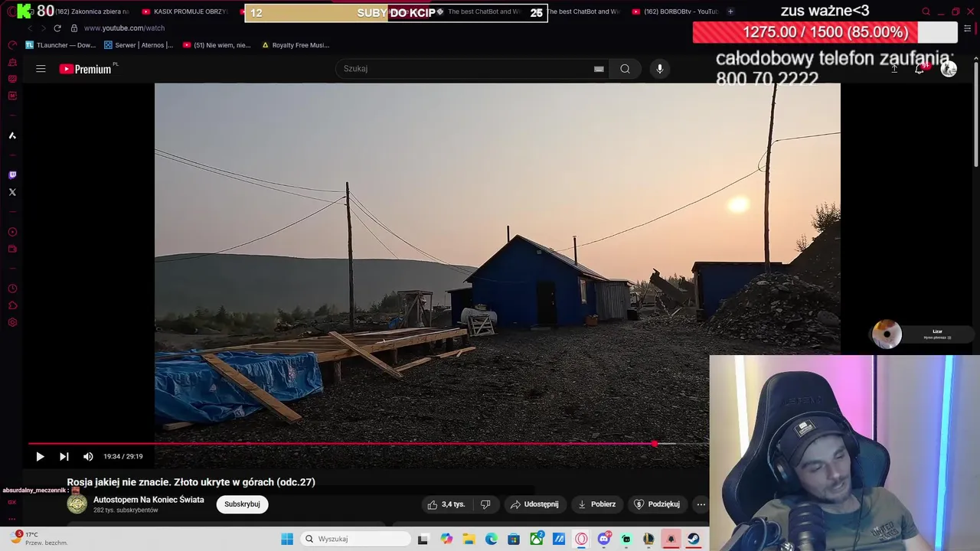Open Autostopem Na Koniec Świata channel

pos(149,500)
